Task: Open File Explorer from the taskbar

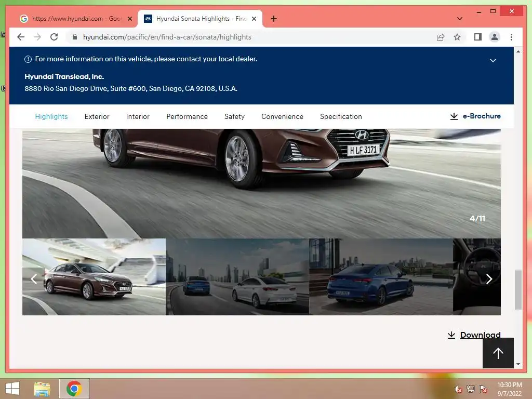Action: pyautogui.click(x=42, y=389)
